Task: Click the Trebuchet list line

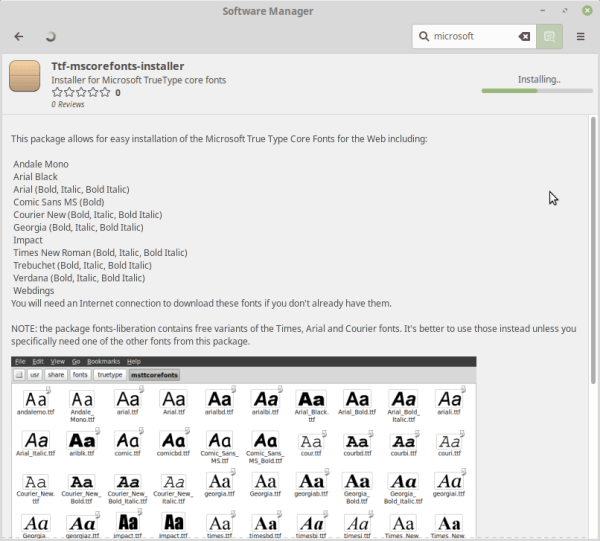Action: pos(82,265)
